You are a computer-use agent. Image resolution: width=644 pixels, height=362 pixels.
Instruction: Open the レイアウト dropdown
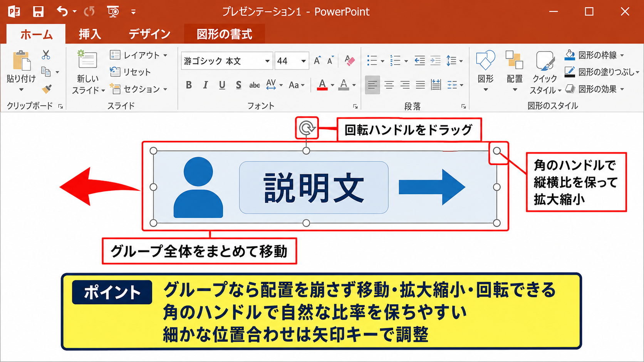[x=139, y=55]
